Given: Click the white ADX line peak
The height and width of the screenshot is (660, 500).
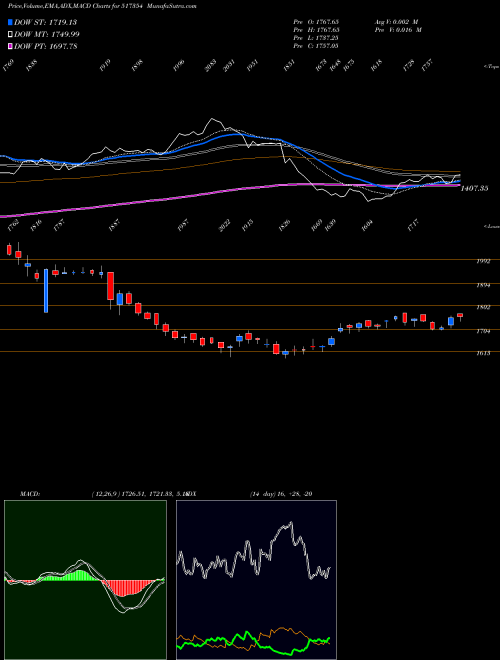Looking at the screenshot, I should (x=290, y=523).
